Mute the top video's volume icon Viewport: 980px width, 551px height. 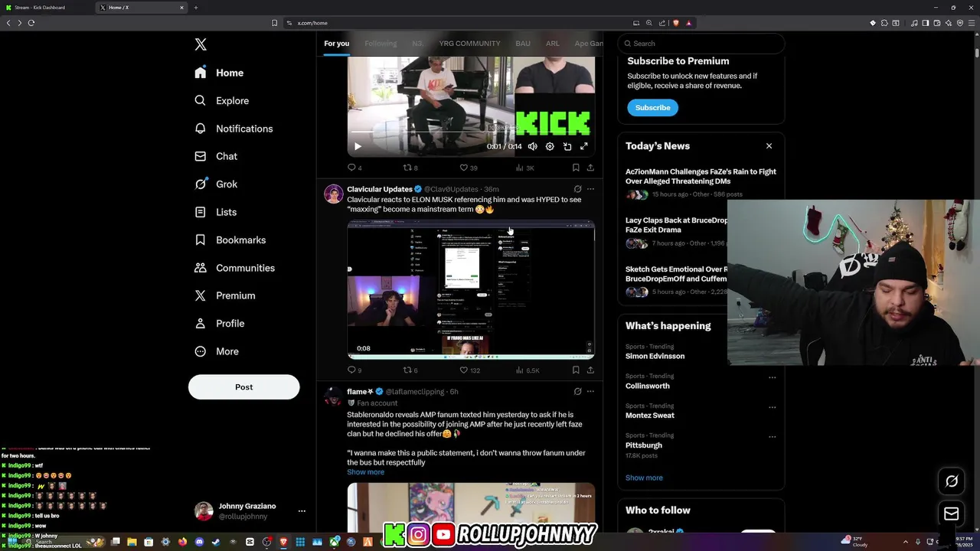pyautogui.click(x=532, y=146)
